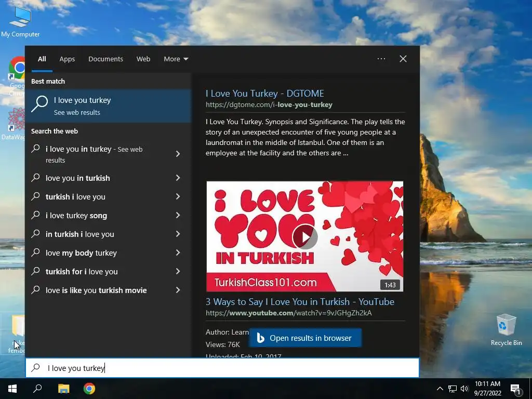The image size is (532, 399).
Task: Expand 'love is like you turkish movie' arrow
Action: [x=178, y=290]
